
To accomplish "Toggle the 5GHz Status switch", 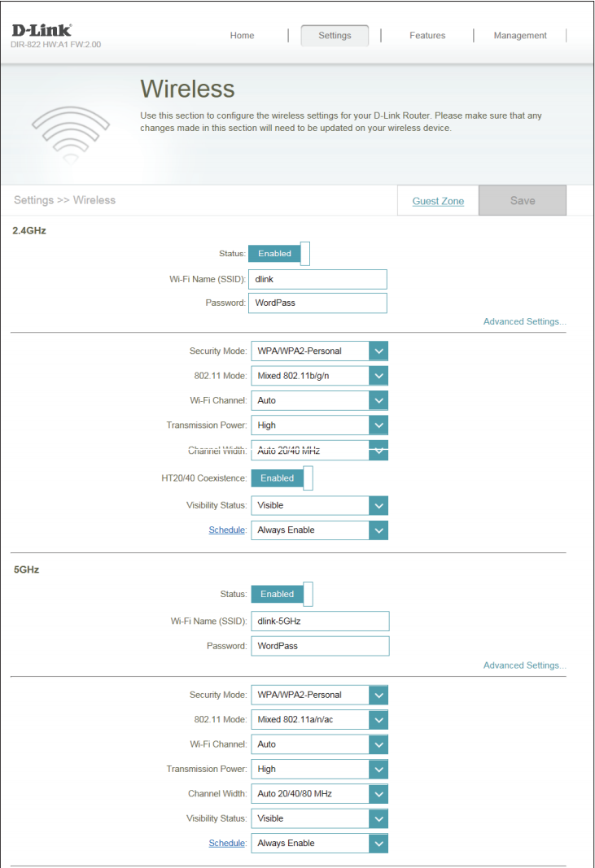I will 282,594.
